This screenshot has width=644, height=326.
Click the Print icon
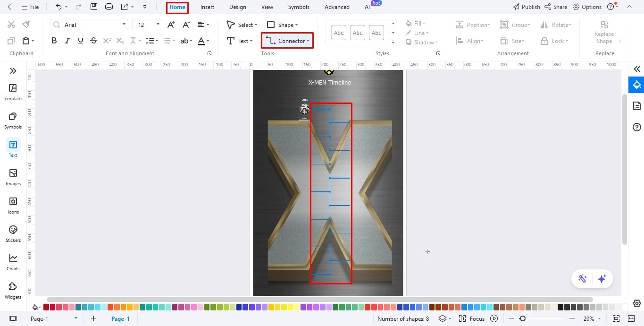tap(109, 7)
